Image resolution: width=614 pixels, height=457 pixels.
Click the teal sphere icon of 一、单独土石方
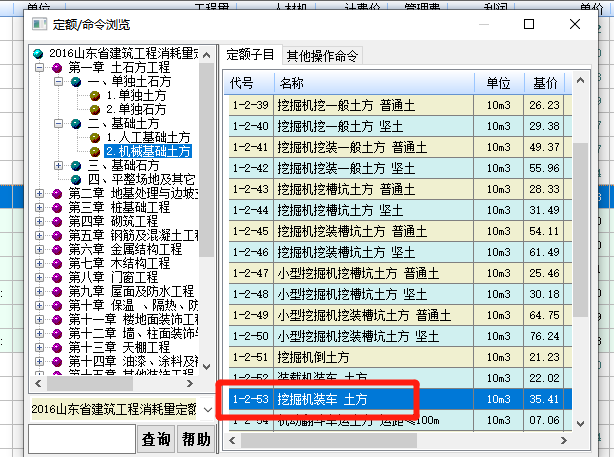pos(76,82)
